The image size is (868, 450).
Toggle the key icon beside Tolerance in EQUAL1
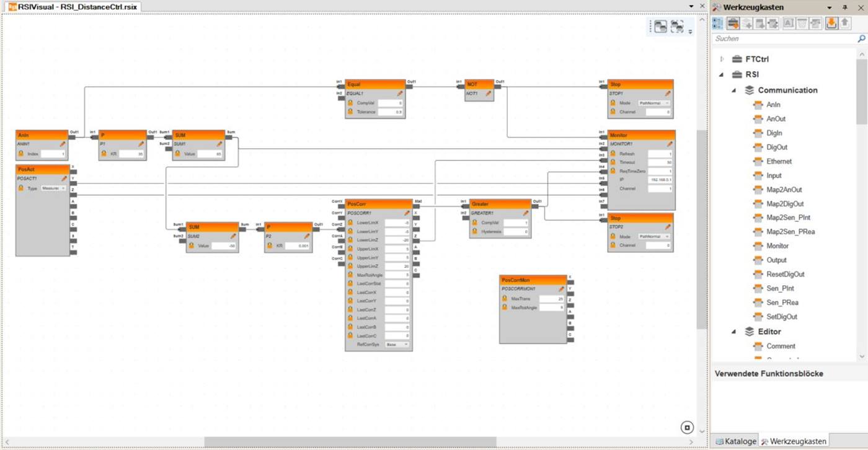(x=351, y=112)
